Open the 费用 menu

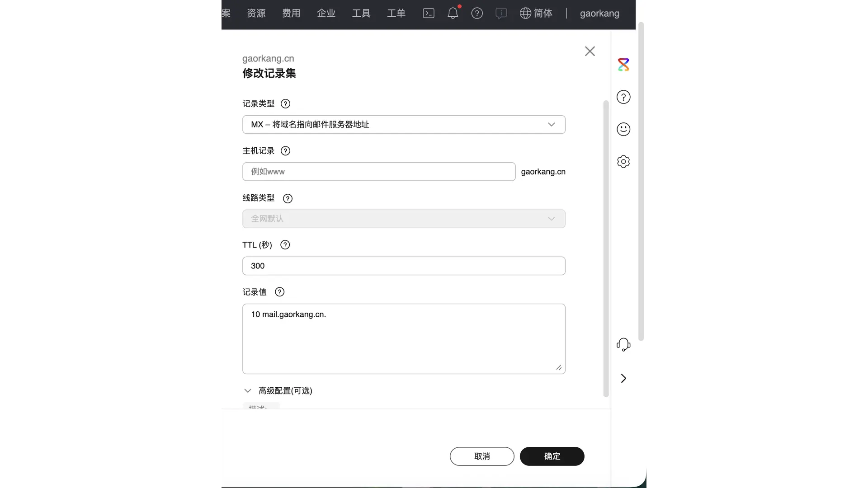pyautogui.click(x=291, y=13)
